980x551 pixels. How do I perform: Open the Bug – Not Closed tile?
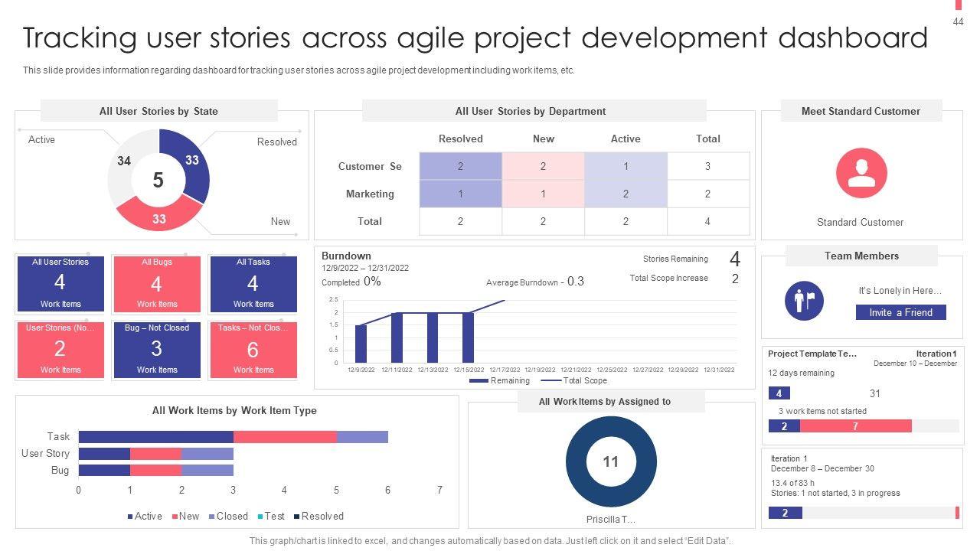coord(157,349)
